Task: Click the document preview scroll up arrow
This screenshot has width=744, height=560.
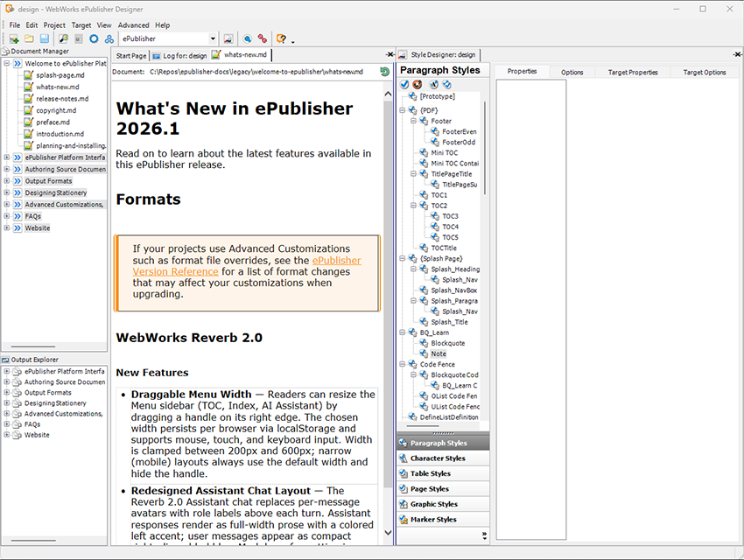Action: [x=388, y=94]
